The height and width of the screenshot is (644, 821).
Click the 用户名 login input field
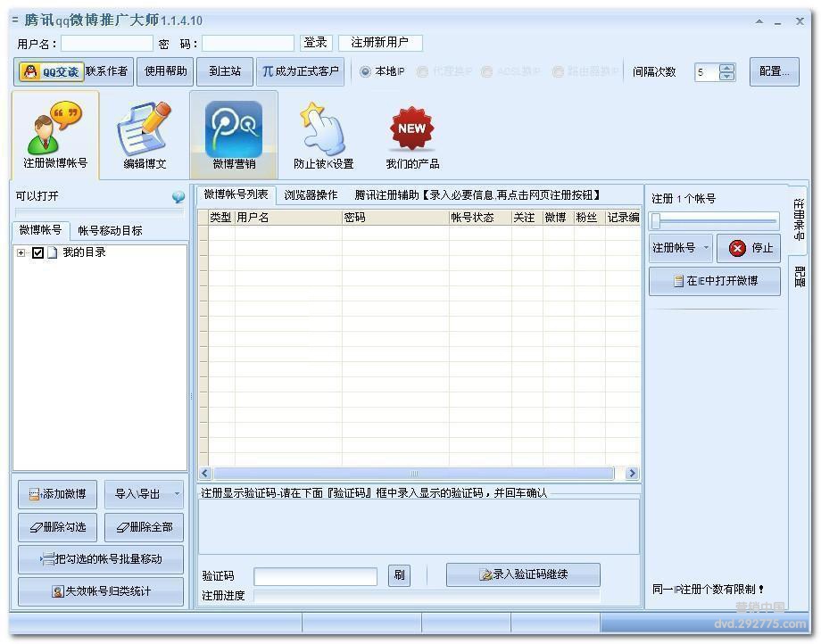point(107,44)
